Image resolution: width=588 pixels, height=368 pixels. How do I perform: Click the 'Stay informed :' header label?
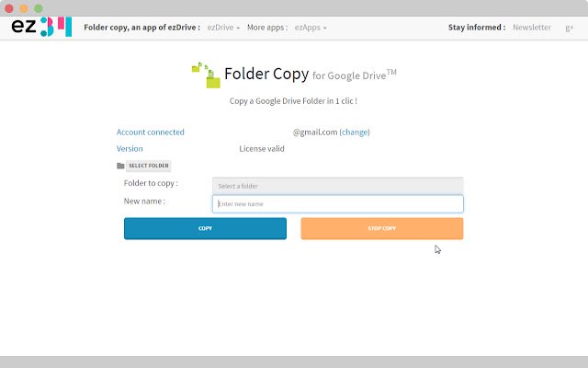(x=477, y=28)
